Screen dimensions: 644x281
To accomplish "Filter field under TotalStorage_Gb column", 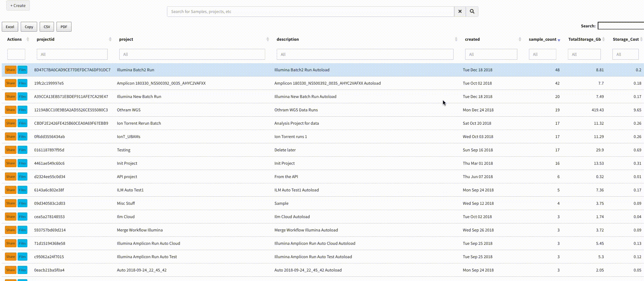I will 584,54.
